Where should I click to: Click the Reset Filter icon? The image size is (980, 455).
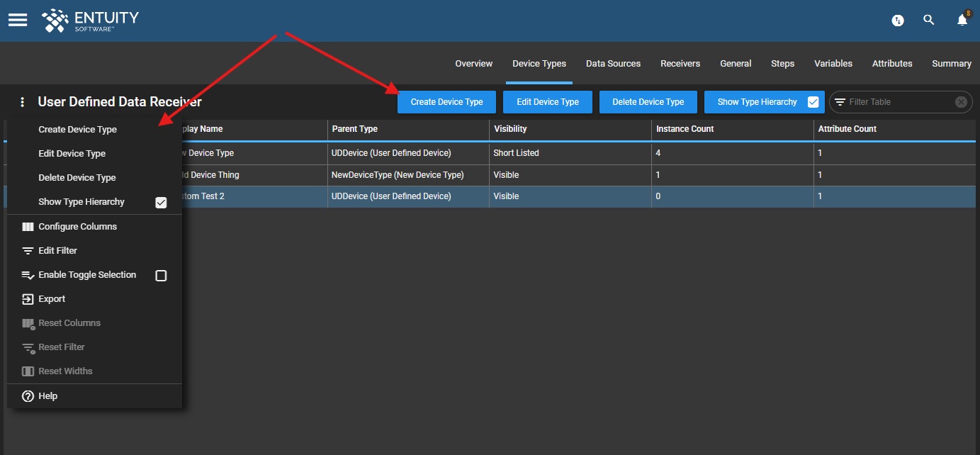(28, 348)
